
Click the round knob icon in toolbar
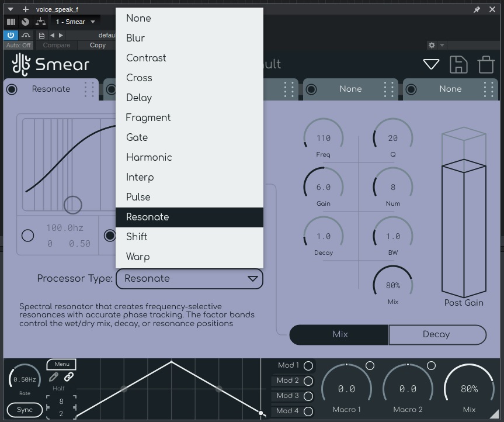pyautogui.click(x=25, y=22)
